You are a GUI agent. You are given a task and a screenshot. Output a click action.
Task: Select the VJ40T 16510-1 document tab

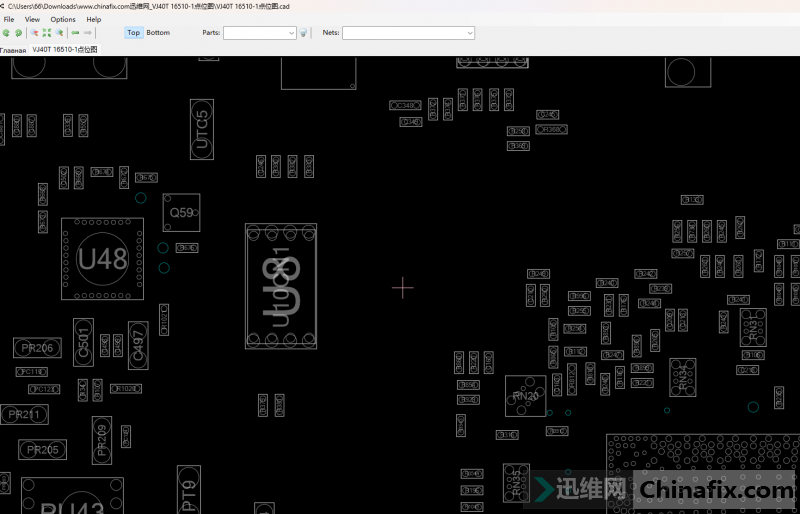[65, 50]
